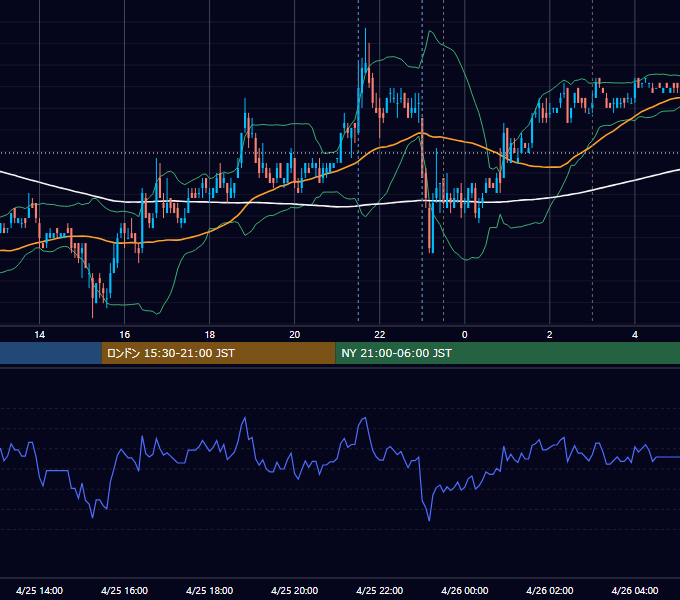Click the London 15:30-21:00 JST session bar
Viewport: 680px width, 600px height.
pyautogui.click(x=219, y=353)
